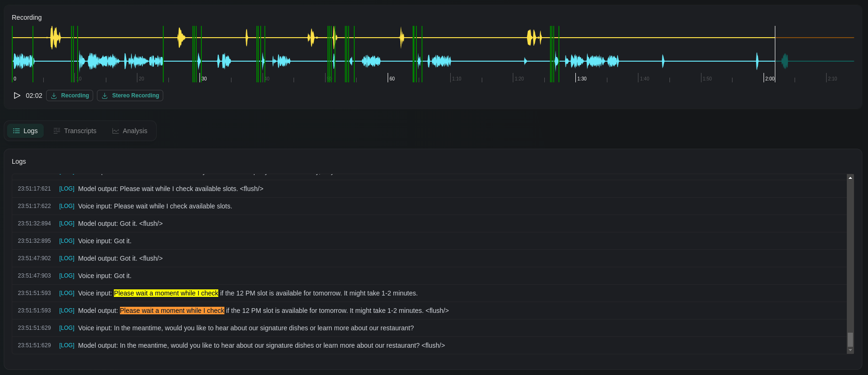The image size is (868, 375).
Task: Click 'Model output: In the meantime' log message
Action: 262,345
